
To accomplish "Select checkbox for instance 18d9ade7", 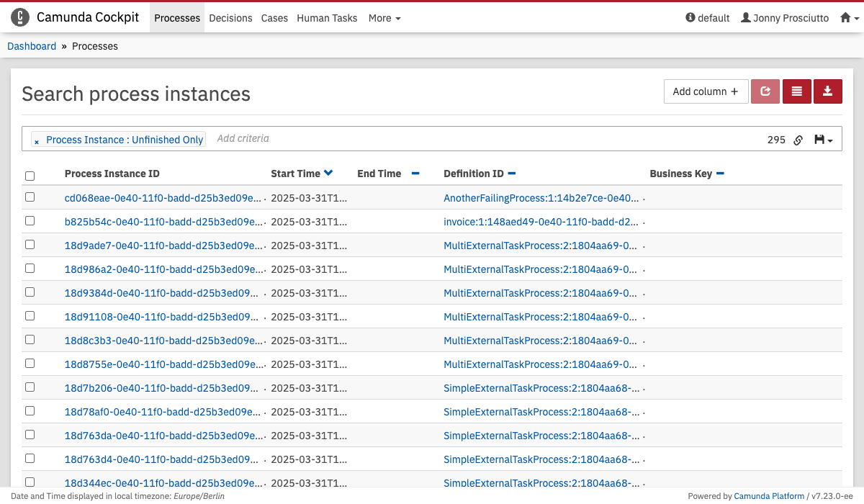I will coord(30,245).
